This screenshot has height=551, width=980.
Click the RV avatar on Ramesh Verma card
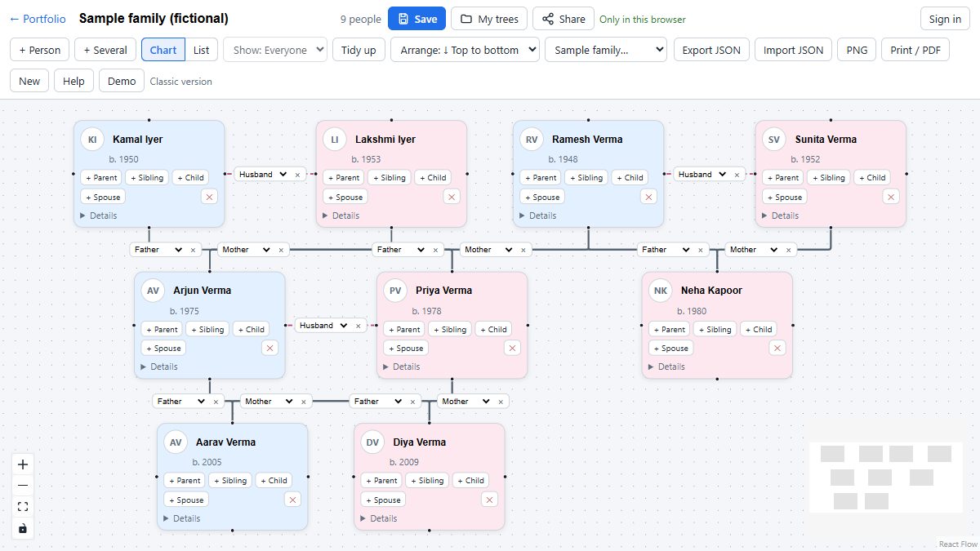pos(531,140)
